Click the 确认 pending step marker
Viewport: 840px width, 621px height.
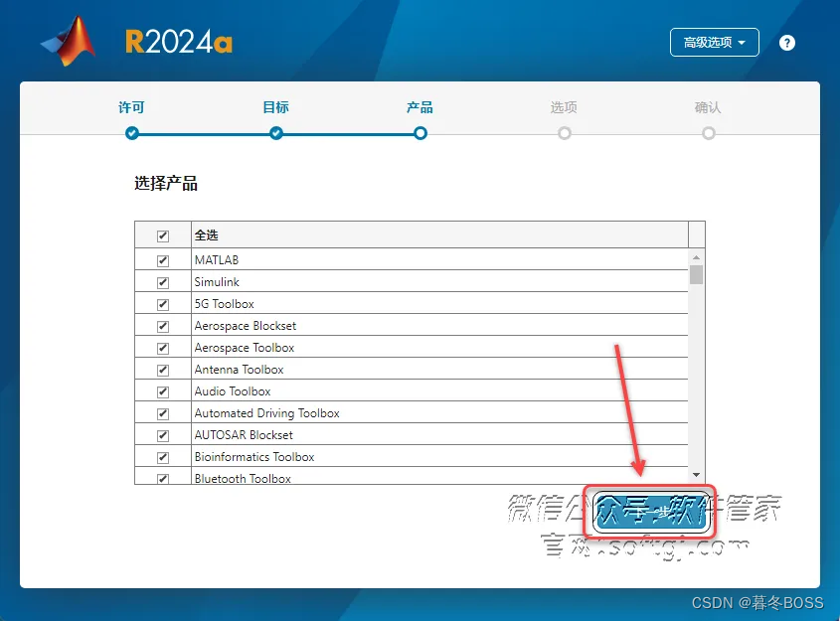(x=708, y=133)
